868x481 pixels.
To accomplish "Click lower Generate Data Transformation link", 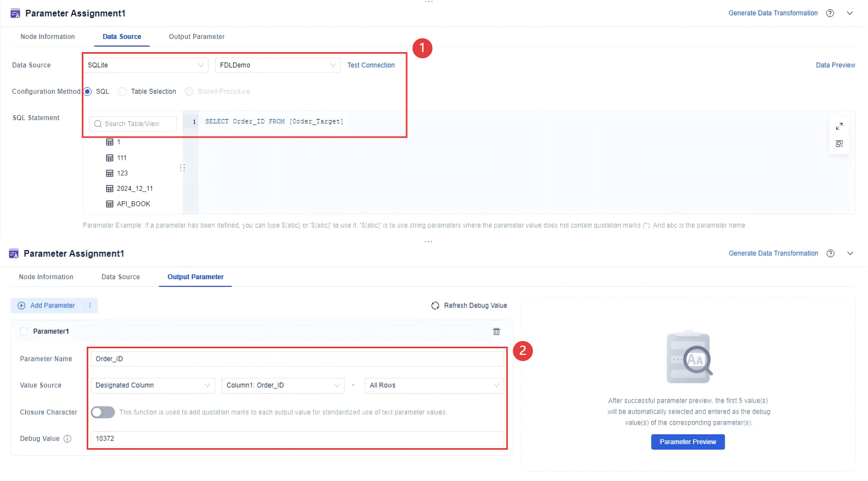I will (x=774, y=253).
